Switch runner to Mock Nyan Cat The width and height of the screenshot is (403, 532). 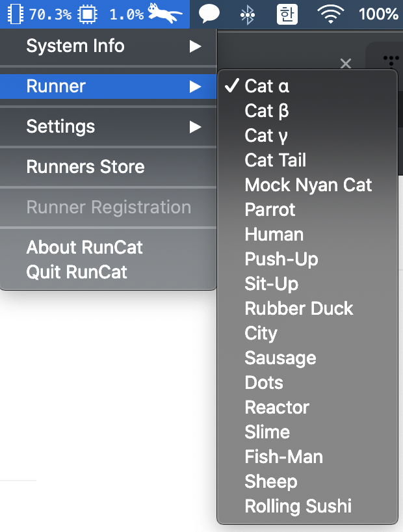point(307,185)
